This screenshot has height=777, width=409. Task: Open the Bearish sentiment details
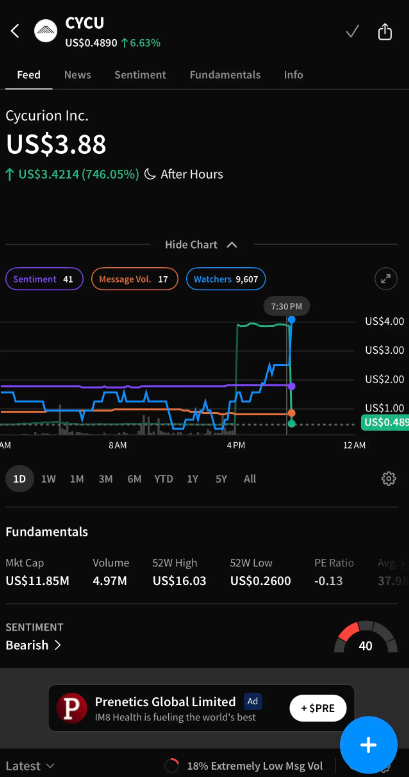pyautogui.click(x=33, y=645)
